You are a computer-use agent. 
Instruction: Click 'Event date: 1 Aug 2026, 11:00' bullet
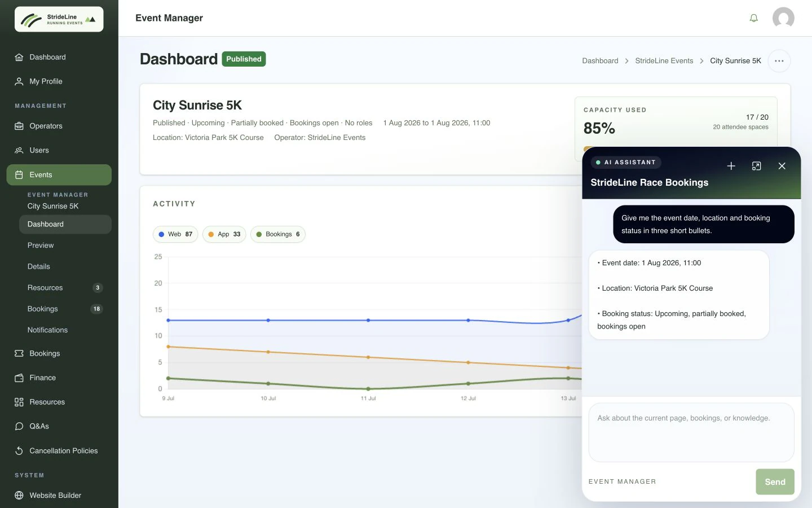[x=649, y=263]
